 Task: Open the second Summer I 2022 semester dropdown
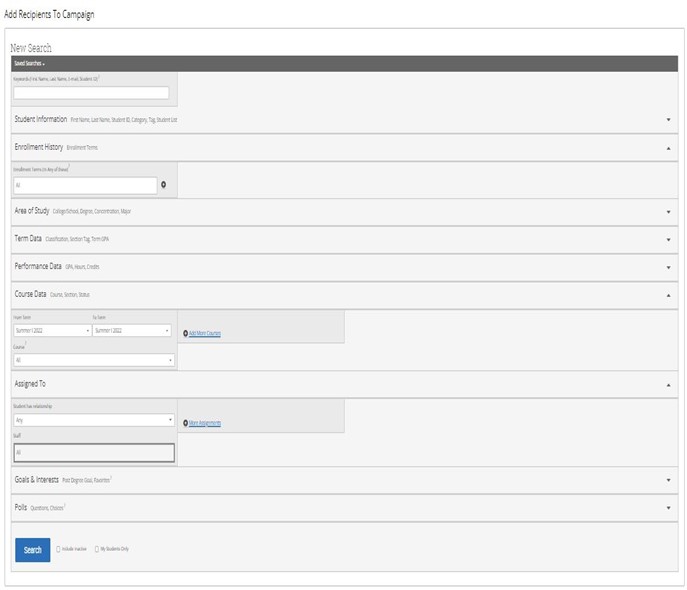coord(131,330)
